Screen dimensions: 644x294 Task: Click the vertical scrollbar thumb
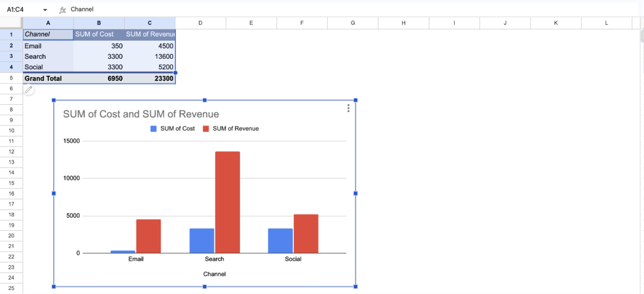coord(642,36)
